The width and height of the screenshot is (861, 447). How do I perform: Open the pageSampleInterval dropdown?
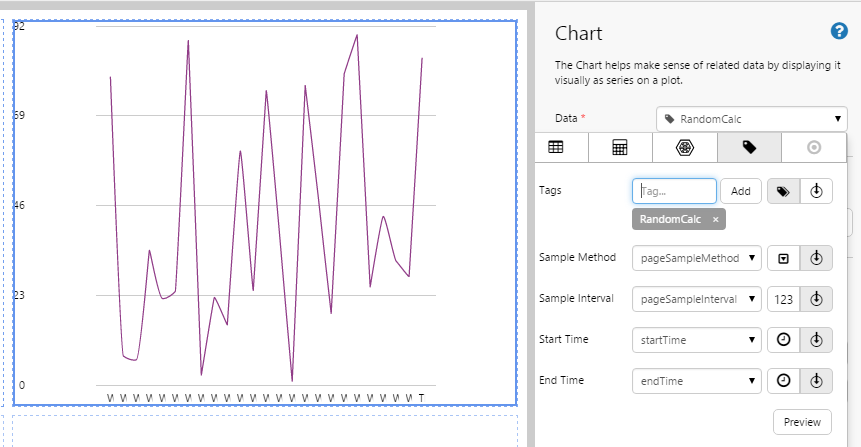(x=697, y=299)
